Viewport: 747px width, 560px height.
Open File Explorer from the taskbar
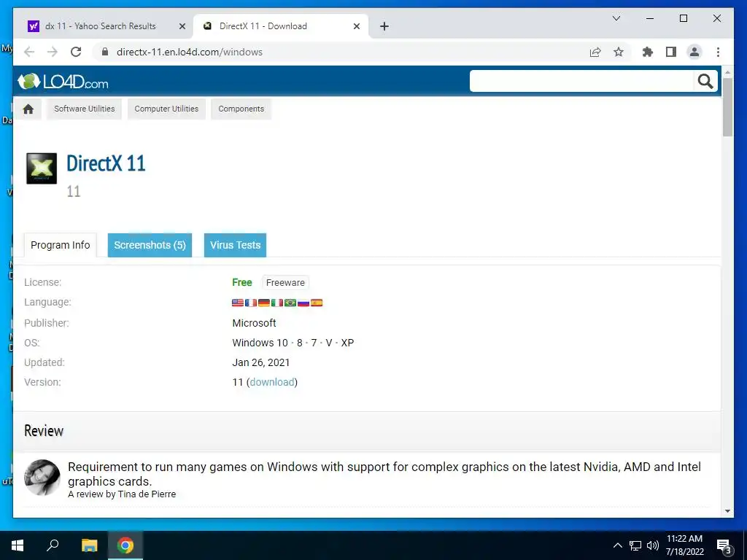(89, 545)
